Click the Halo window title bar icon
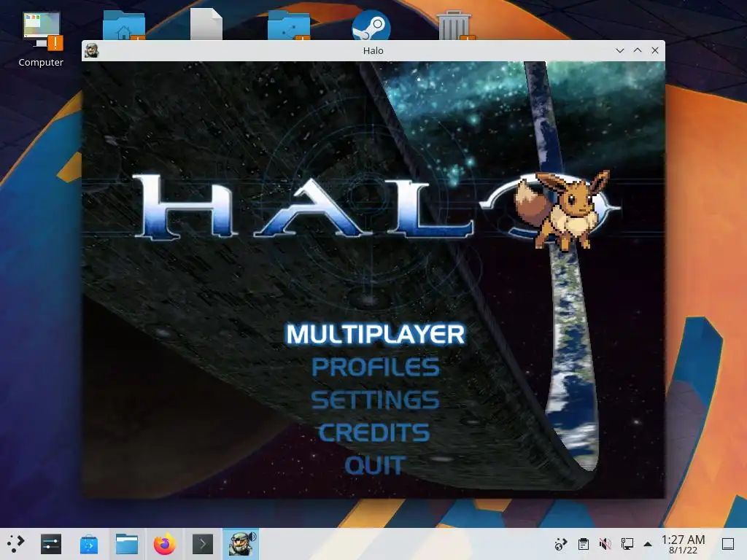747x560 pixels. click(91, 50)
